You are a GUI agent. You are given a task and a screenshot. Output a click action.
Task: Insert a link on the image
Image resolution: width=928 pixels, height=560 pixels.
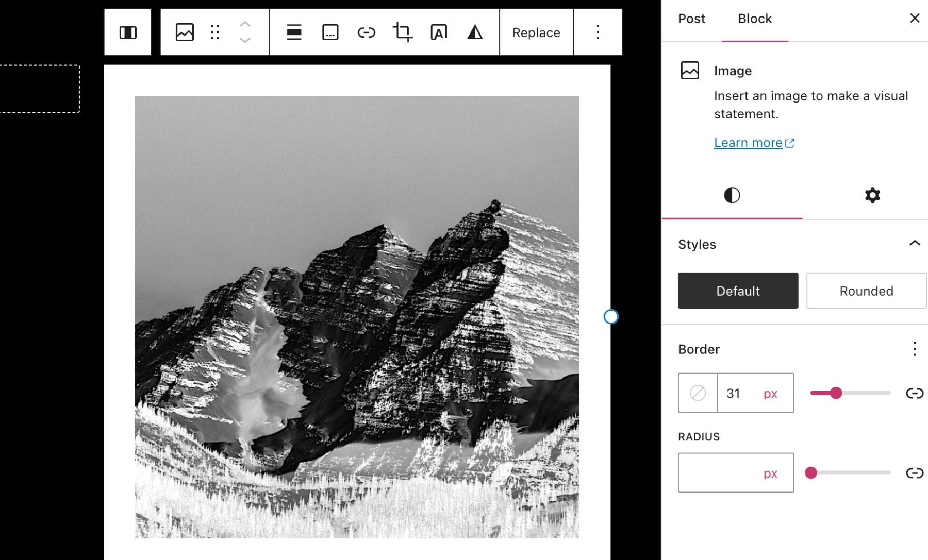(x=366, y=32)
